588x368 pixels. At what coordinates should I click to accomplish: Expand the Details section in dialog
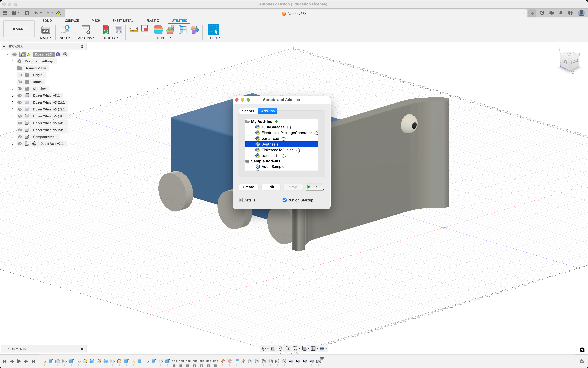click(x=241, y=200)
